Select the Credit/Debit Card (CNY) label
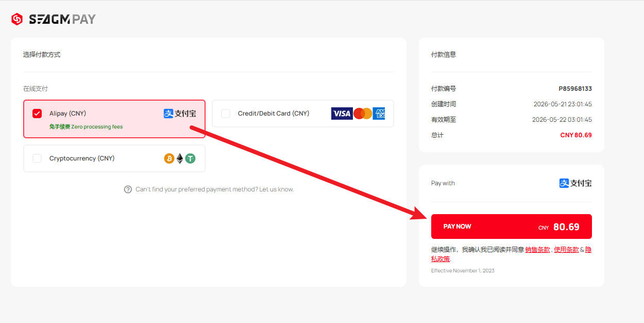 pos(274,114)
